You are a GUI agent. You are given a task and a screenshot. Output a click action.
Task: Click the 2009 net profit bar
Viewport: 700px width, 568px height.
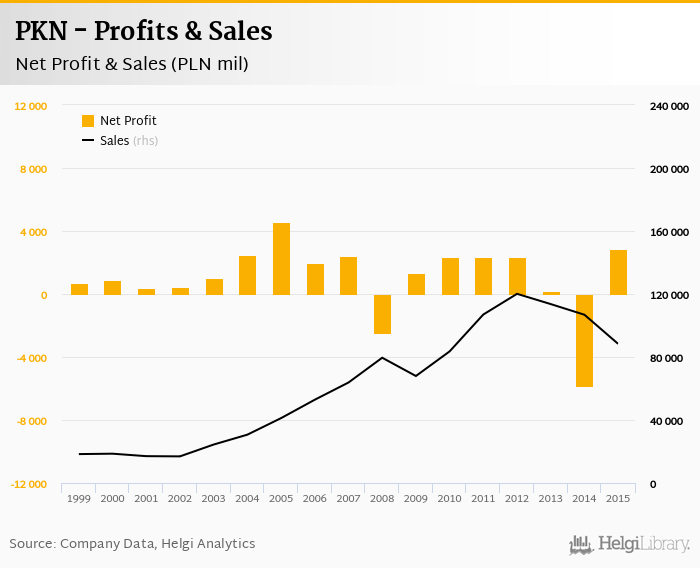click(x=416, y=284)
